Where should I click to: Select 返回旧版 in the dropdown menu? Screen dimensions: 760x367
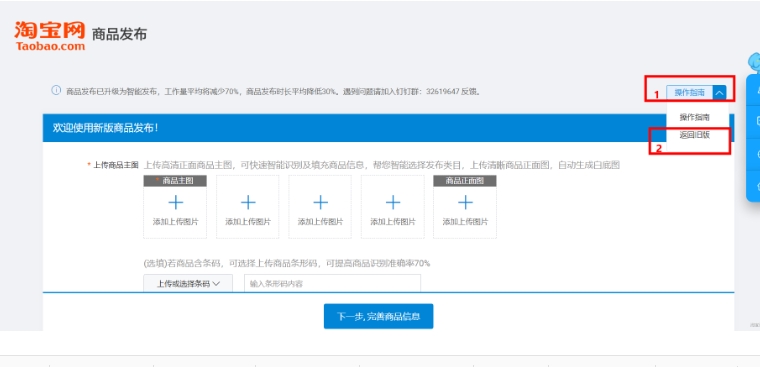[x=695, y=135]
